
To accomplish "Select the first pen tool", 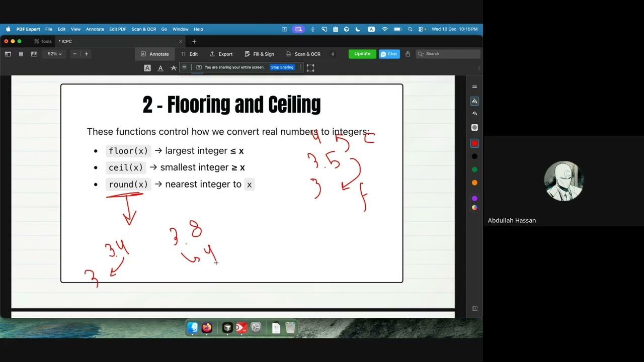I will [x=474, y=101].
